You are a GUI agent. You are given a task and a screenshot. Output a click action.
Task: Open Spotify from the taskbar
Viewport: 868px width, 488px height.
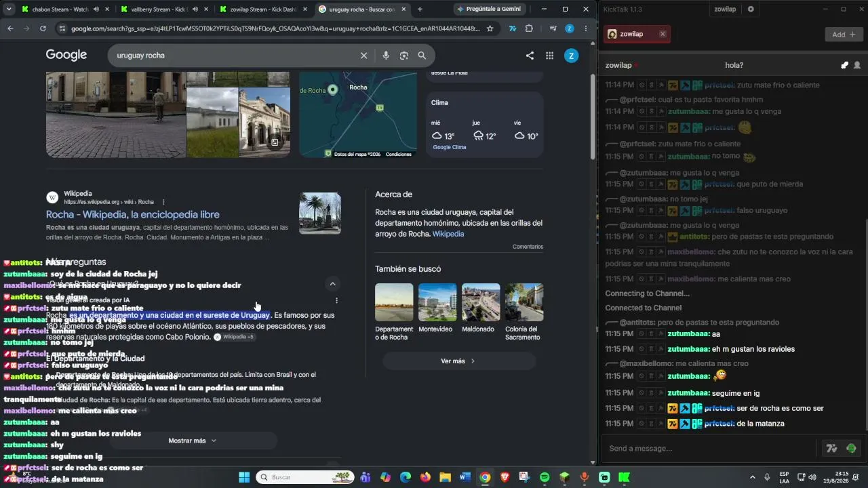[545, 477]
